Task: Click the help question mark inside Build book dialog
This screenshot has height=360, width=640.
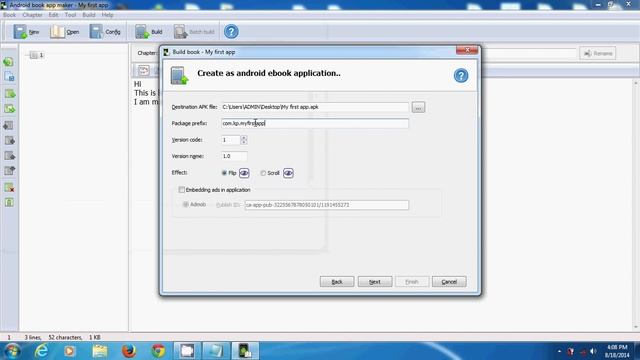Action: click(461, 76)
